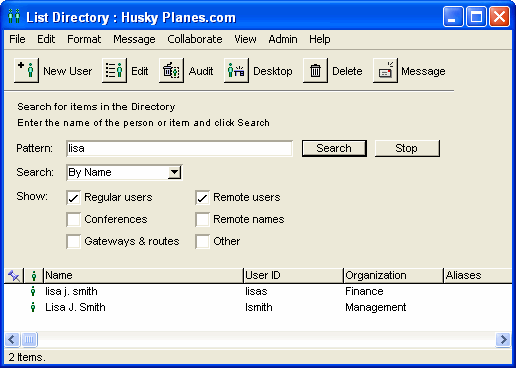Open the Help menu
The image size is (516, 368).
[x=320, y=39]
